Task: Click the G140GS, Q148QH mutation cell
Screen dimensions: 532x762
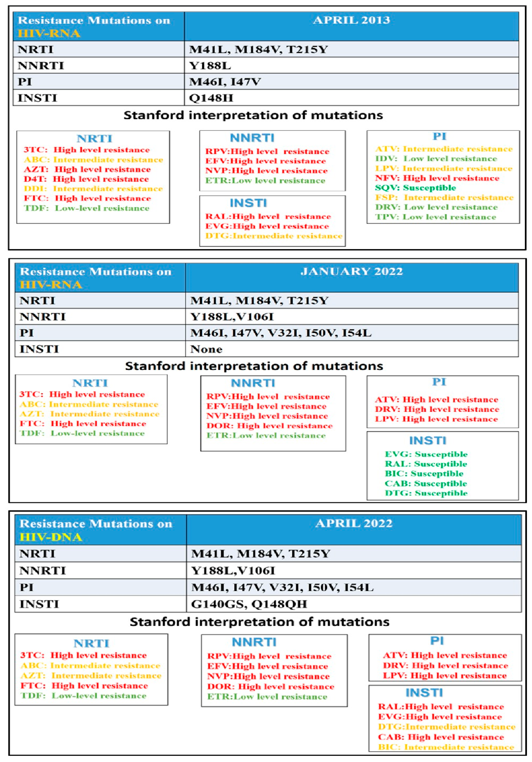Action: pos(249,604)
